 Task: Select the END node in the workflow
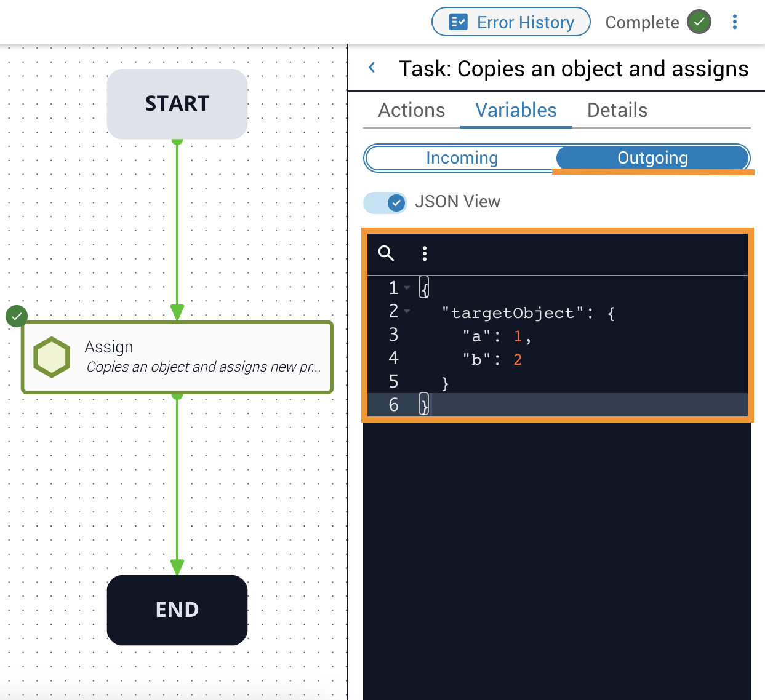pos(177,610)
